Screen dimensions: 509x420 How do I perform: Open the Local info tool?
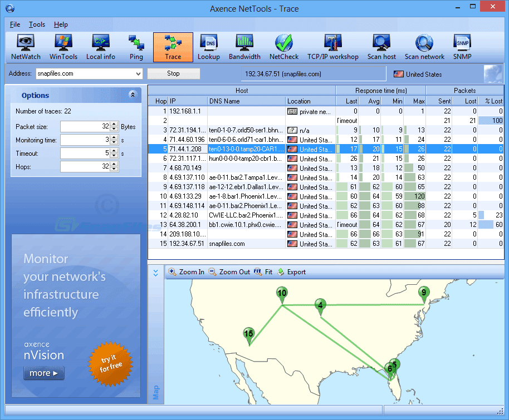(101, 47)
